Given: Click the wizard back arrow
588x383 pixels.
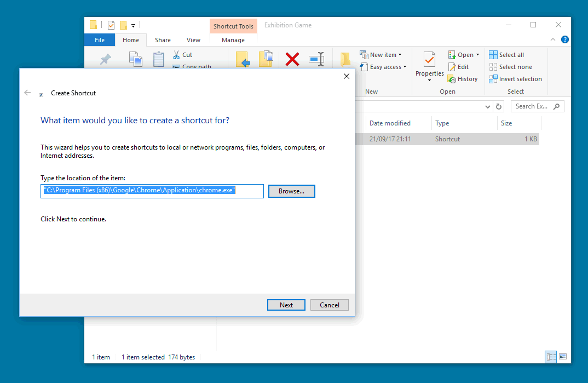Looking at the screenshot, I should 27,93.
